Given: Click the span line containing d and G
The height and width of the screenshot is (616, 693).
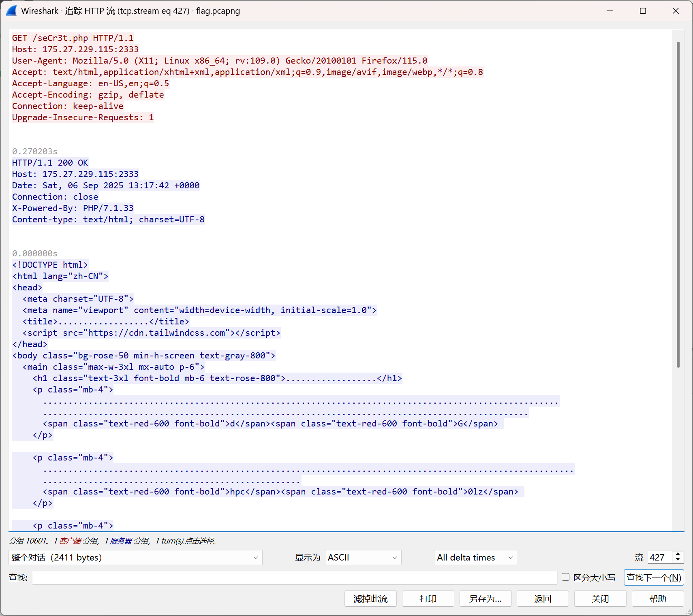Looking at the screenshot, I should click(x=271, y=424).
